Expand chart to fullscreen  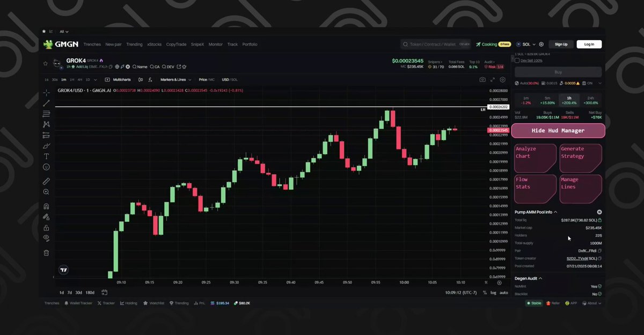[x=493, y=79]
